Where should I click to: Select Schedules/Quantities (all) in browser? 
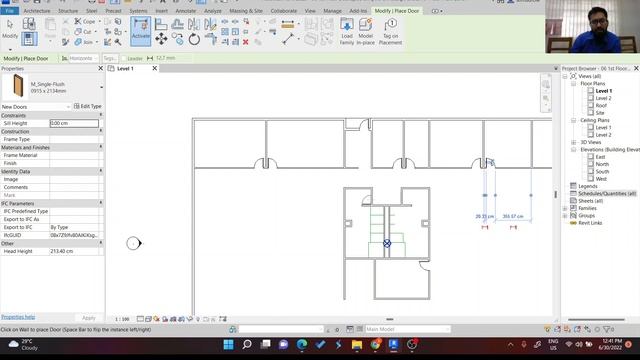(x=607, y=193)
